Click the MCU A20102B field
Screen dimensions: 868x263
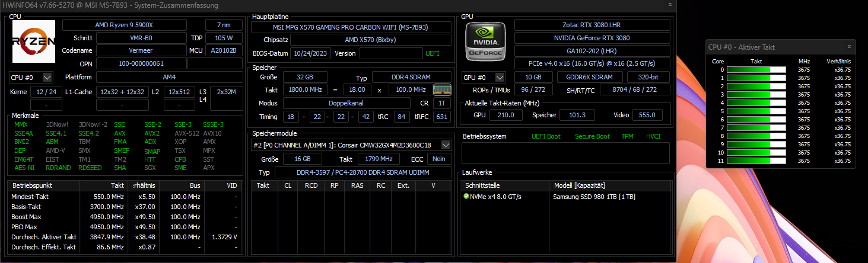point(224,50)
